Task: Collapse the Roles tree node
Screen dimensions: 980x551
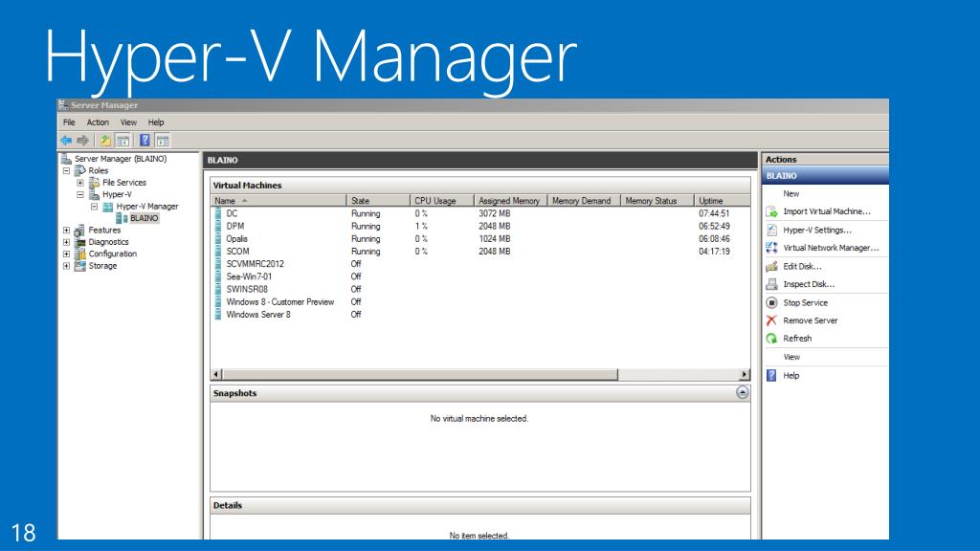Action: pyautogui.click(x=66, y=170)
